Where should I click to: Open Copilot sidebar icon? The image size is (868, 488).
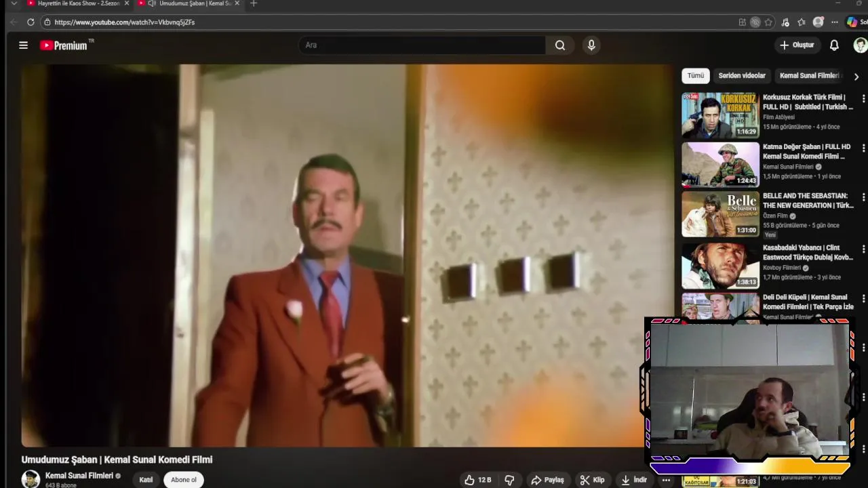pos(852,22)
